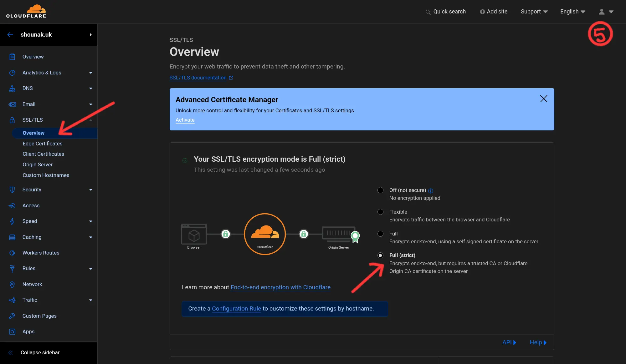Click the Workers Routes diamond icon
The image size is (626, 364).
(x=12, y=253)
